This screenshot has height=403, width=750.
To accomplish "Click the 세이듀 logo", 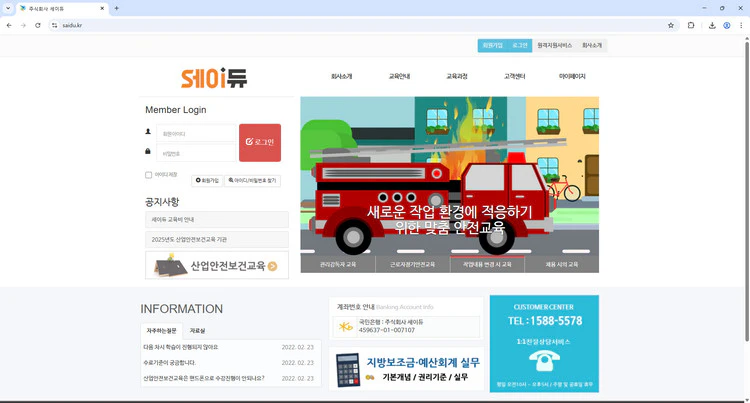I will 213,77.
